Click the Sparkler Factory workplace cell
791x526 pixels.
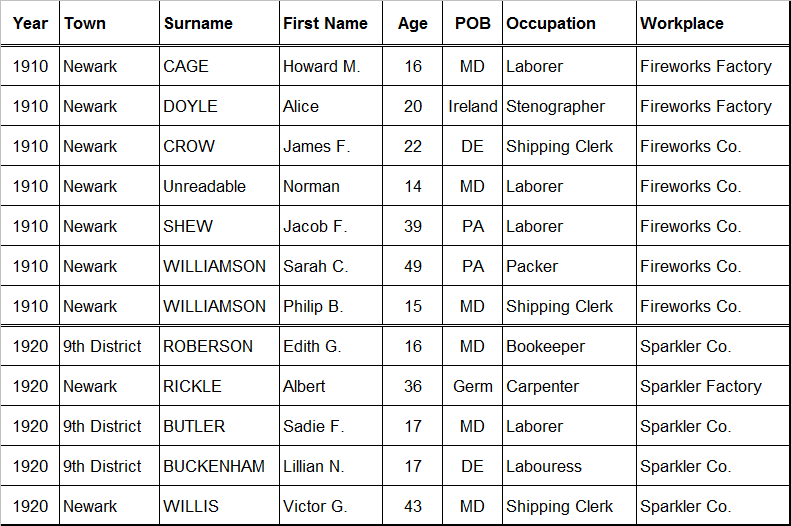pos(700,386)
